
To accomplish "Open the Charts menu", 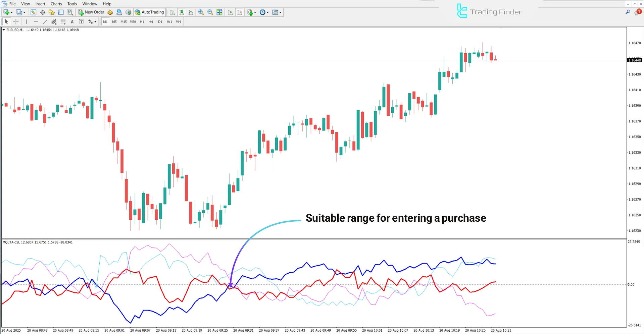I will tap(56, 4).
